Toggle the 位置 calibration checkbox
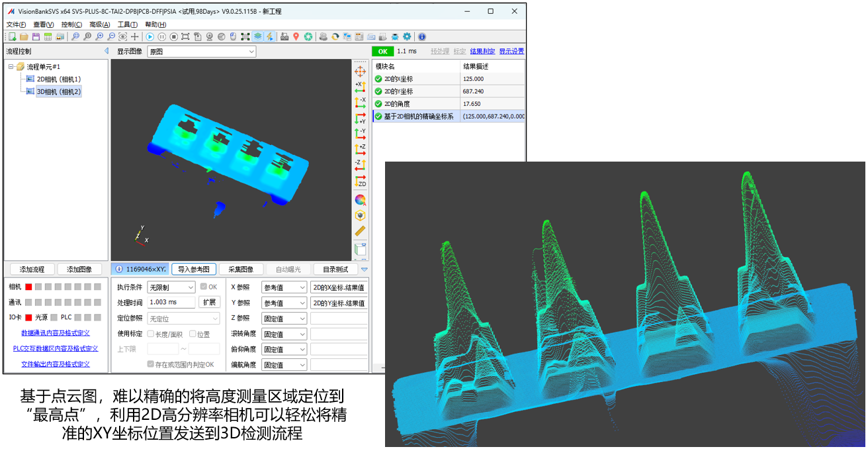Image resolution: width=868 pixels, height=449 pixels. pyautogui.click(x=193, y=334)
